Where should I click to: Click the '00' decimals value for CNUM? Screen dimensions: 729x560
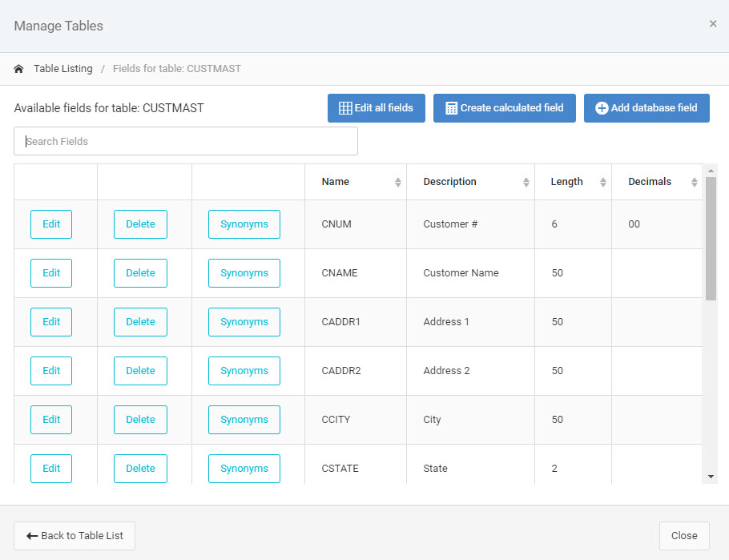(634, 224)
